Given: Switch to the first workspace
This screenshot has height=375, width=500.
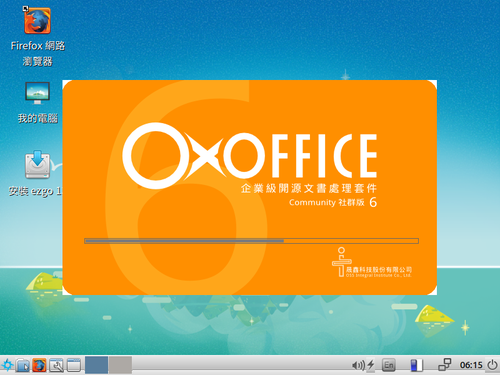Looking at the screenshot, I should [x=96, y=365].
